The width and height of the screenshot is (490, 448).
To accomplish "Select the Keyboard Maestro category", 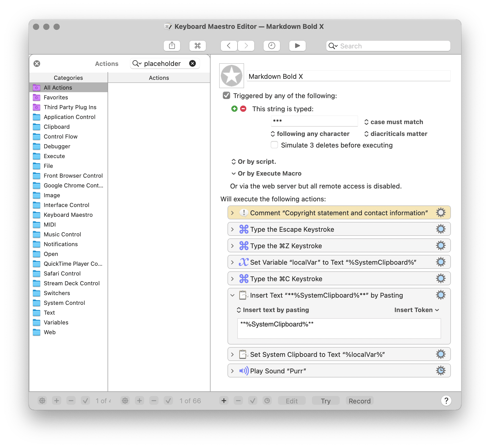I will click(68, 215).
